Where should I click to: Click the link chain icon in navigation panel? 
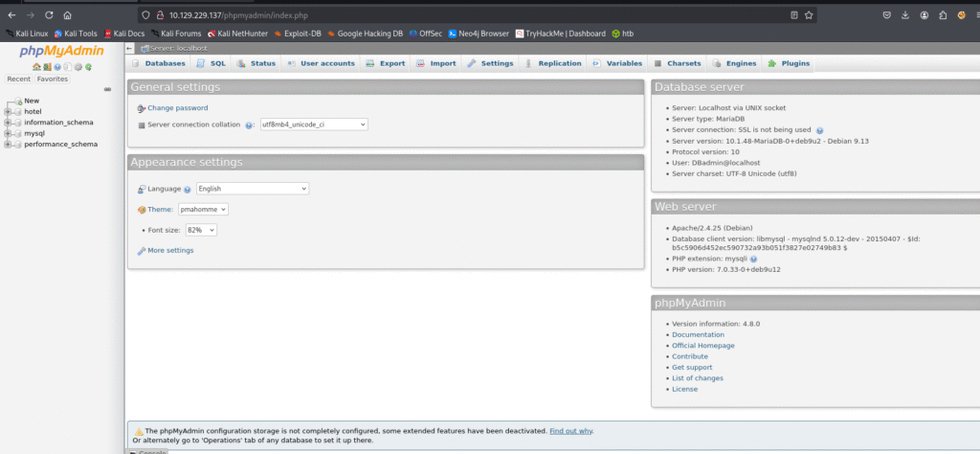coord(107,89)
